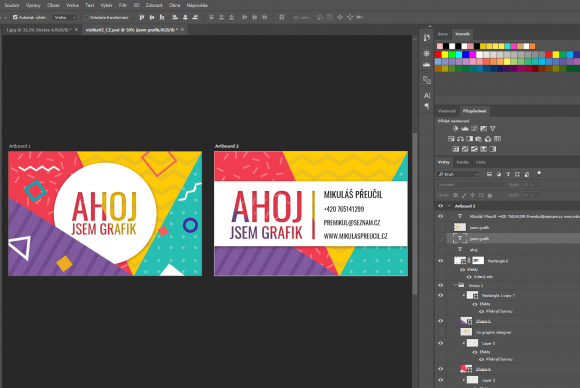
Task: Add a Gradient Map adjustment layer
Action: click(493, 149)
